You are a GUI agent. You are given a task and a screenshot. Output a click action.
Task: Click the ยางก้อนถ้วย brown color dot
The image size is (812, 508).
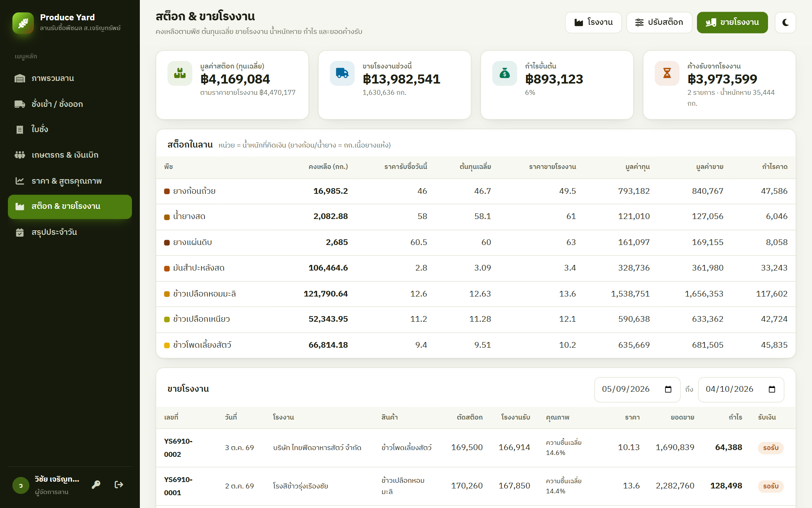click(167, 191)
